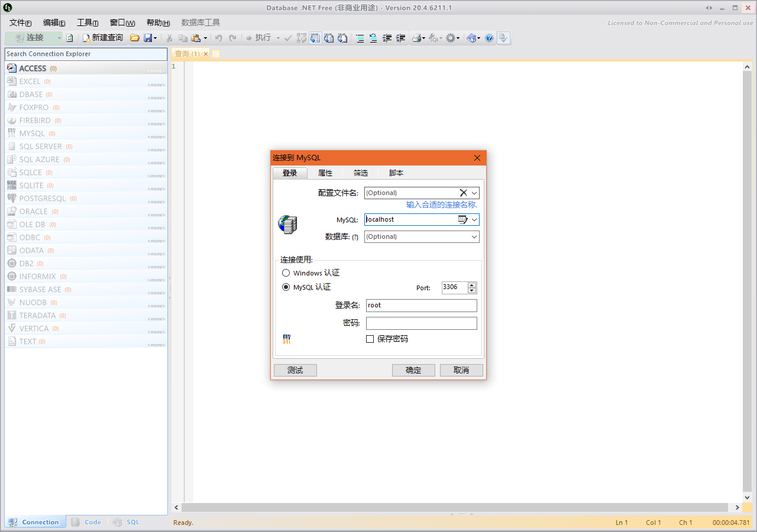Click the 执行 execute button
This screenshot has height=532, width=757.
pyautogui.click(x=259, y=38)
